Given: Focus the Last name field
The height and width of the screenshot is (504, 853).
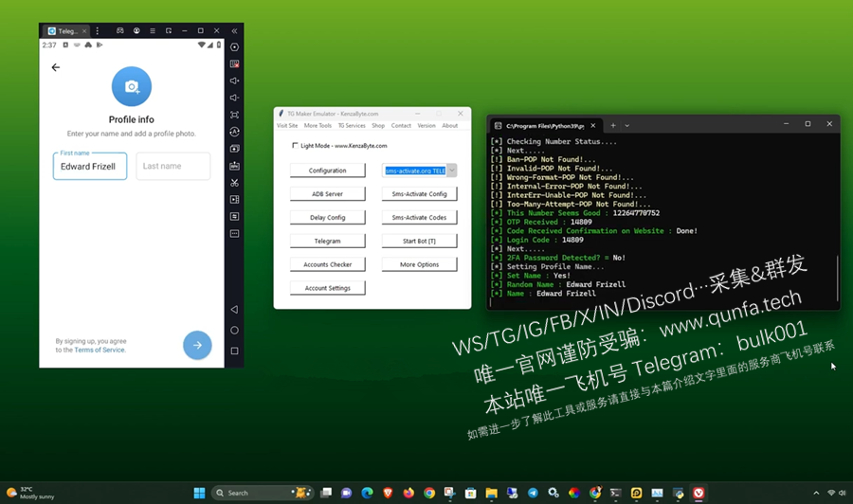Looking at the screenshot, I should [173, 167].
